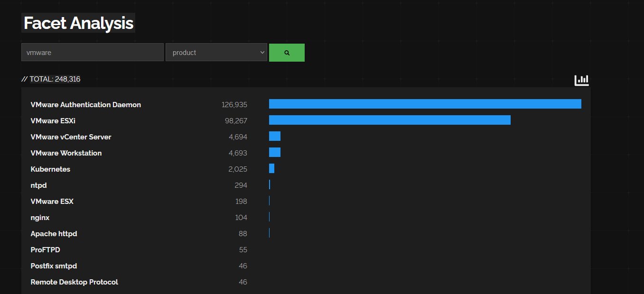Open Remote Desktop Protocol facet link
The width and height of the screenshot is (644, 294).
click(75, 282)
